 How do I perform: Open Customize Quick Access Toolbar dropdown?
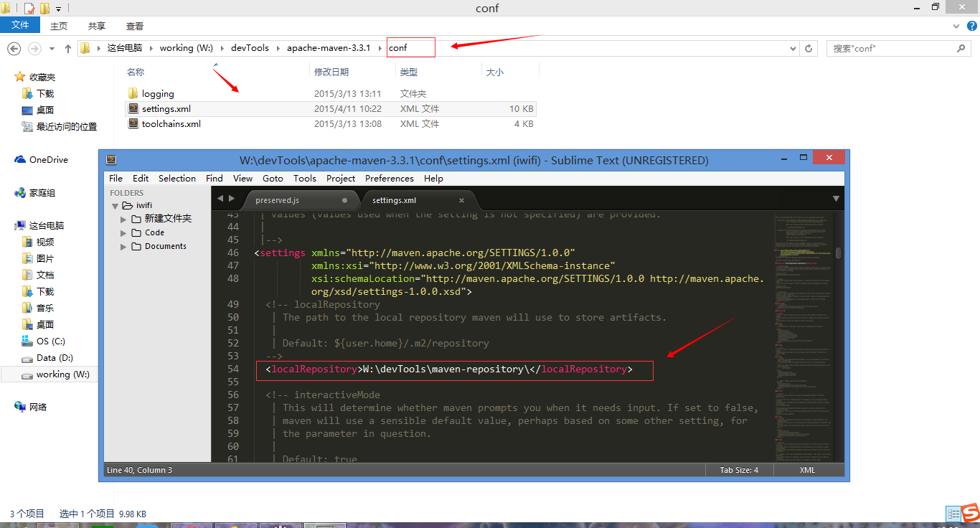pos(59,9)
